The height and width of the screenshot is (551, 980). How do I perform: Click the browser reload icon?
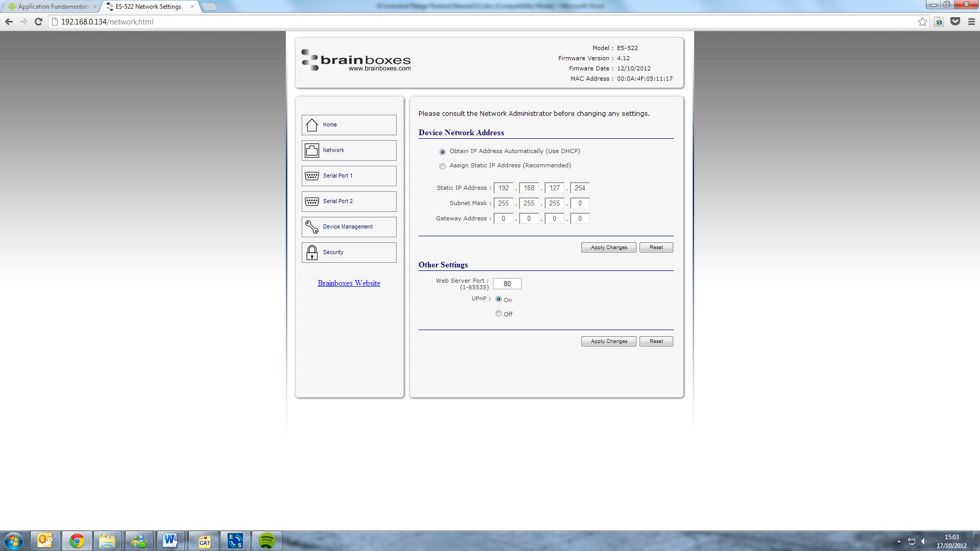[38, 22]
